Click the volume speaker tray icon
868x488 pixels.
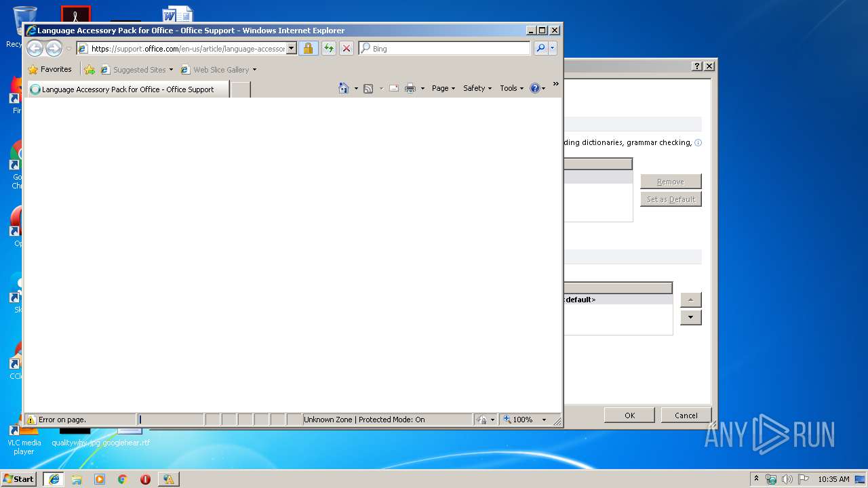pyautogui.click(x=787, y=479)
